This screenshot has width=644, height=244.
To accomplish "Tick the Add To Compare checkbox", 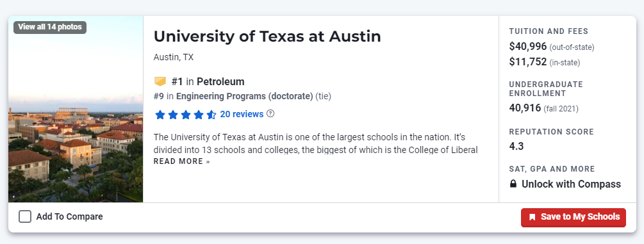I will [25, 216].
